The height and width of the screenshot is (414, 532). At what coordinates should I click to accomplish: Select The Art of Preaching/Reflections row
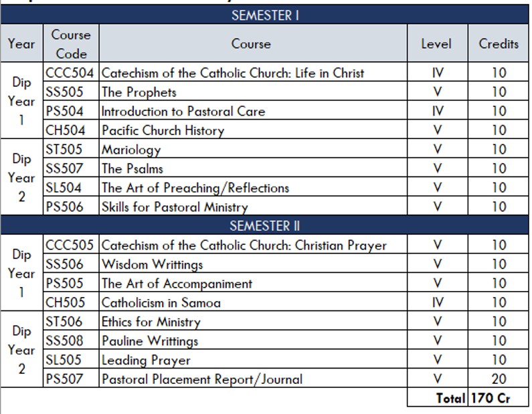tap(195, 188)
